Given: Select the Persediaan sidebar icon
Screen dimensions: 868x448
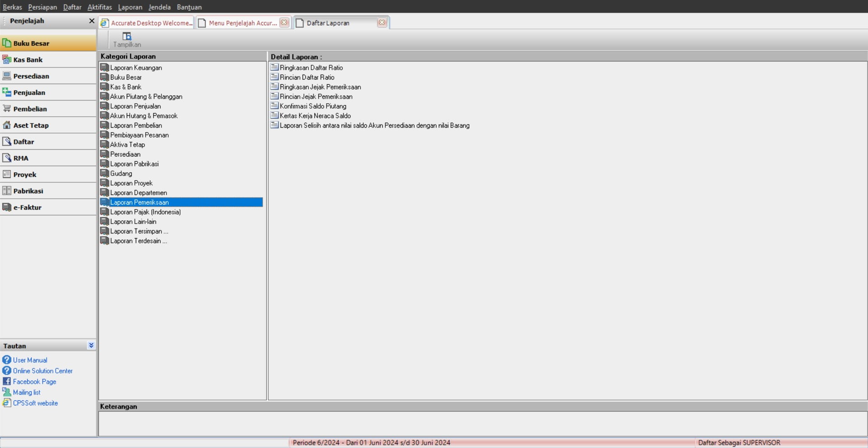Looking at the screenshot, I should tap(7, 76).
